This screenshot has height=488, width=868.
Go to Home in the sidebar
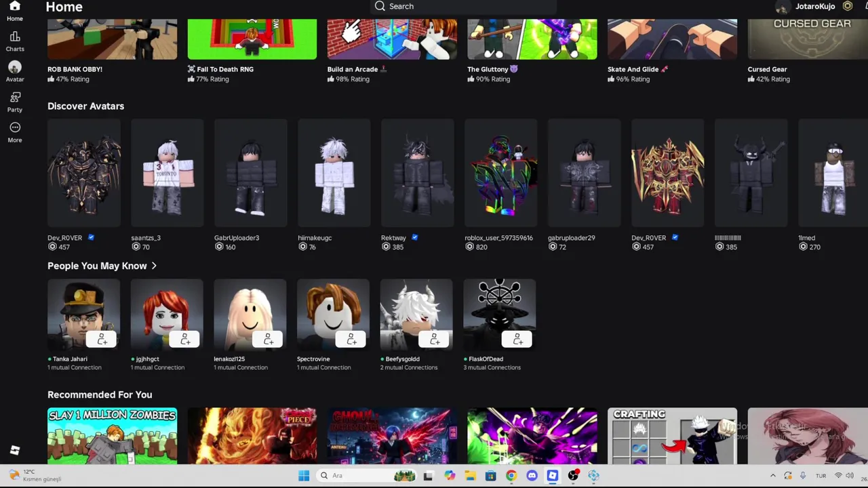coord(14,11)
